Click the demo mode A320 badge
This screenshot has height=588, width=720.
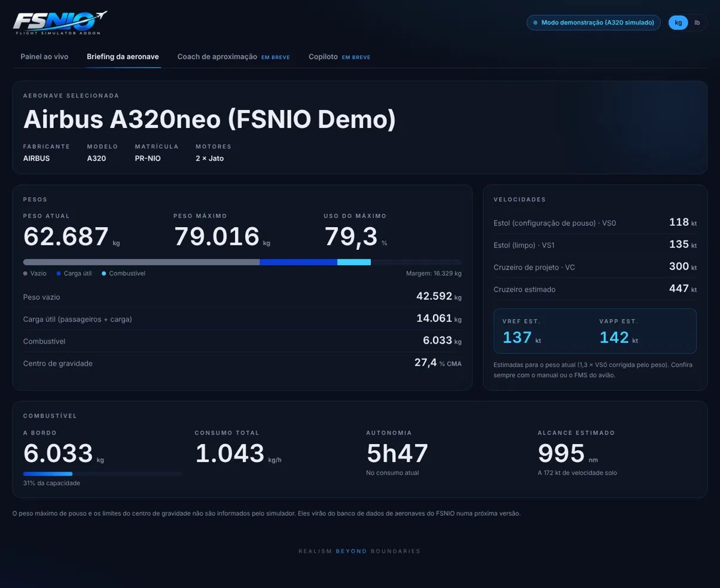(593, 23)
